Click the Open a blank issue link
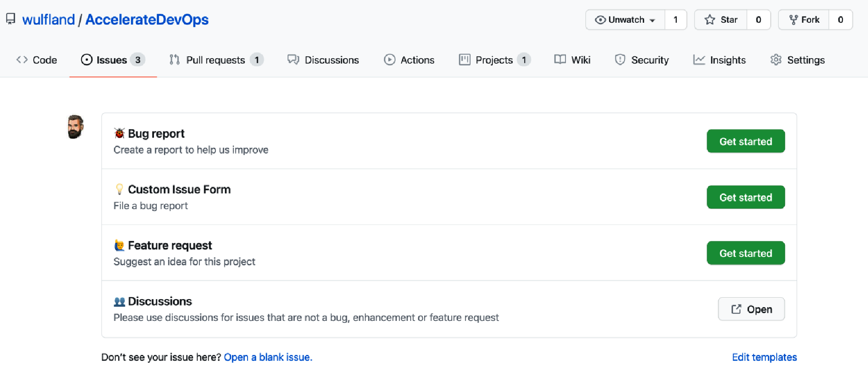 268,357
